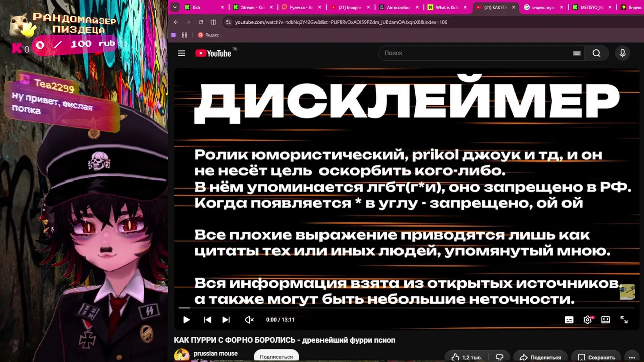This screenshot has width=644, height=362.
Task: Start voice search with the microphone
Action: pos(622,53)
